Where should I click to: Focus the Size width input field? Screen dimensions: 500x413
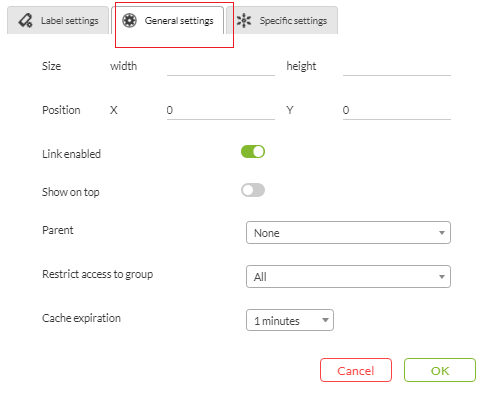[x=221, y=67]
